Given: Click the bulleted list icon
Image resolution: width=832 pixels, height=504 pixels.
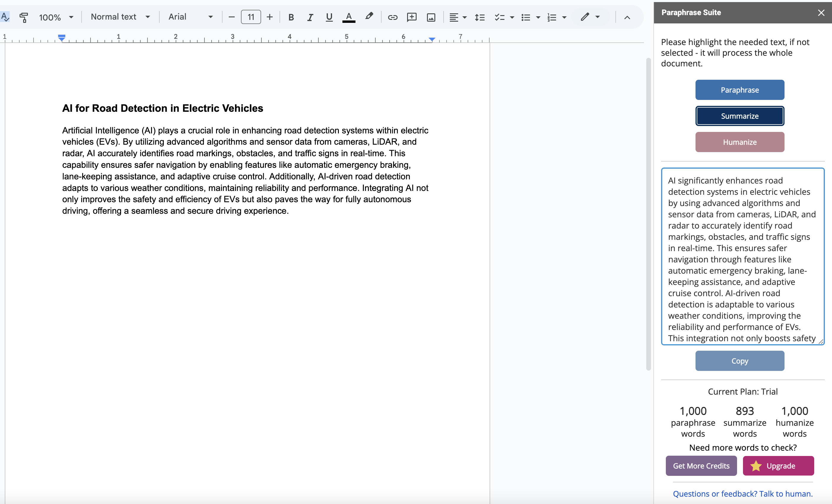Looking at the screenshot, I should coord(525,17).
